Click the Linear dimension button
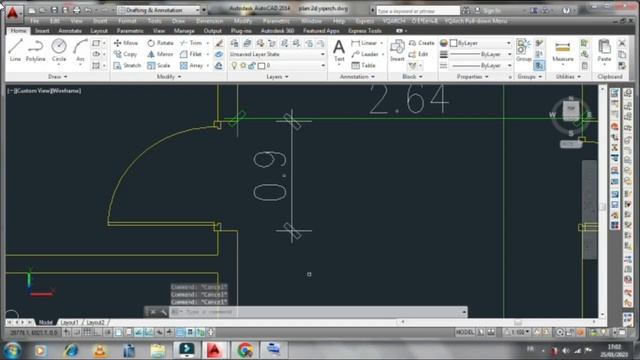The image size is (640, 360). pyautogui.click(x=364, y=43)
